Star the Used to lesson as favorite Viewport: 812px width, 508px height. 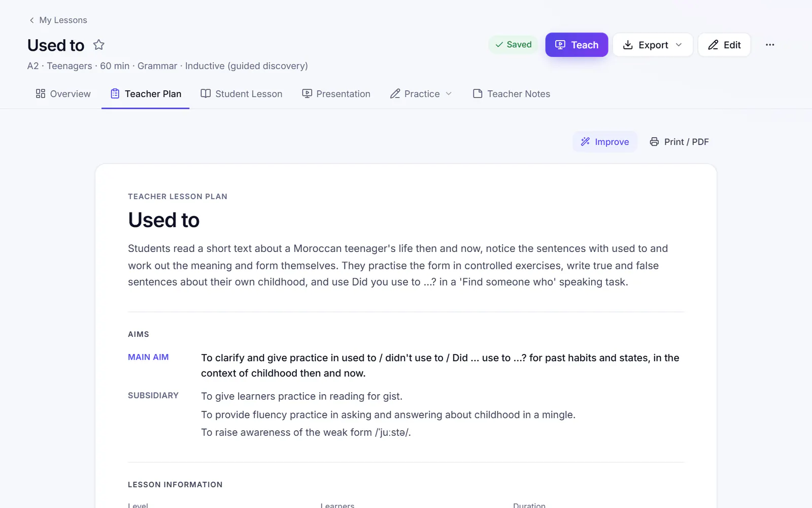coord(99,45)
